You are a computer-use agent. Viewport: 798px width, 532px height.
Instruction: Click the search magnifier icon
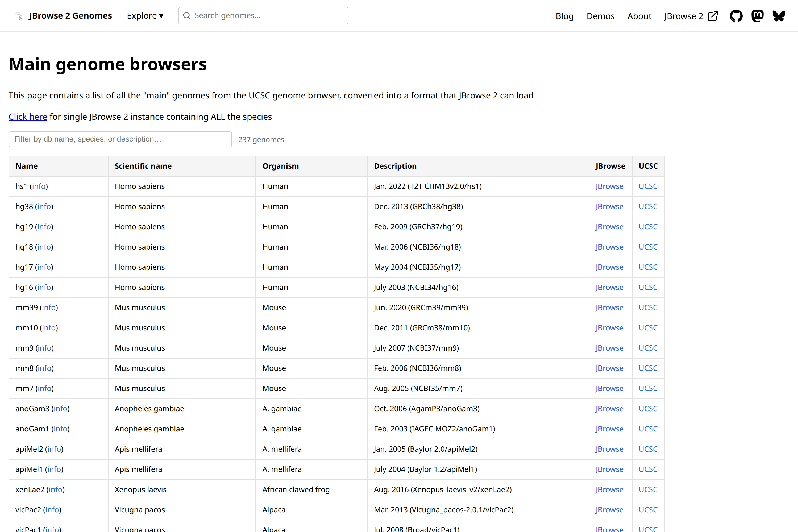coord(187,16)
